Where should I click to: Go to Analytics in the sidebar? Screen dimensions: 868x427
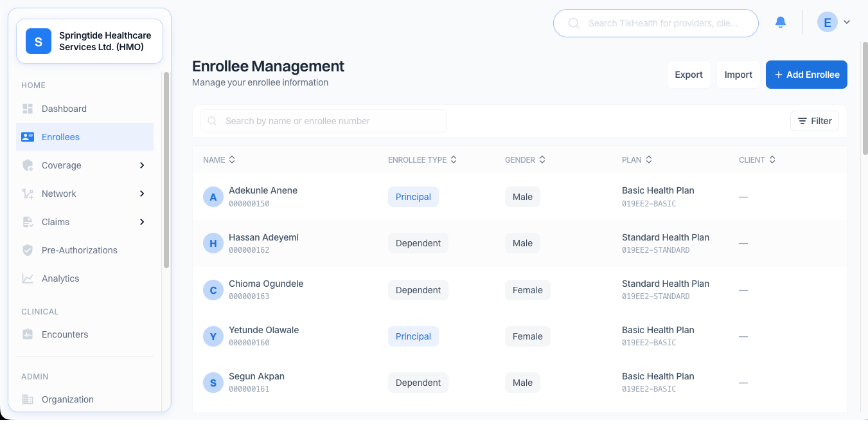85,278
